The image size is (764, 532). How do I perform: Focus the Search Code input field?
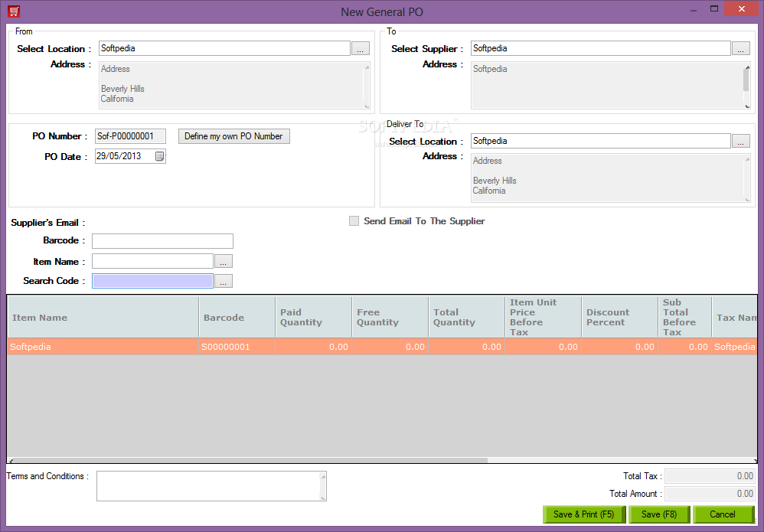(x=152, y=281)
